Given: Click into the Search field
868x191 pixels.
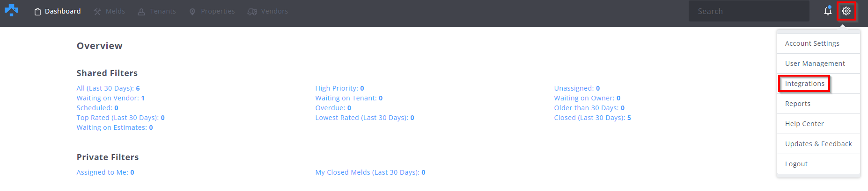Looking at the screenshot, I should click(x=748, y=11).
